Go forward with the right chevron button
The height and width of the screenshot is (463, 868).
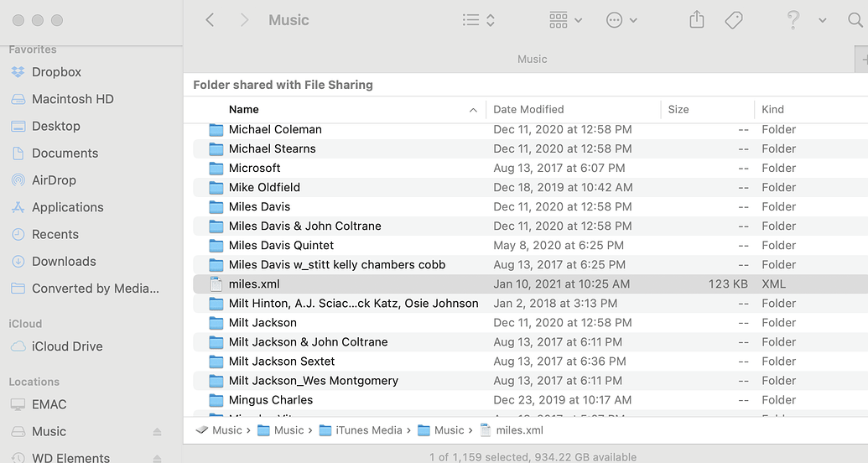[x=244, y=20]
